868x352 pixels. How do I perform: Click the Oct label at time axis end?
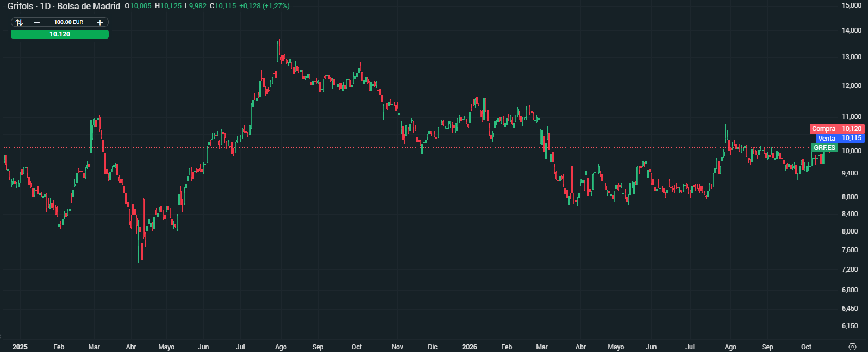point(806,347)
